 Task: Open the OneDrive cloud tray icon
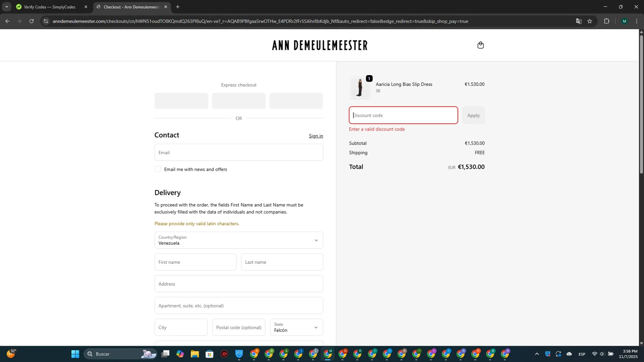[569, 354]
